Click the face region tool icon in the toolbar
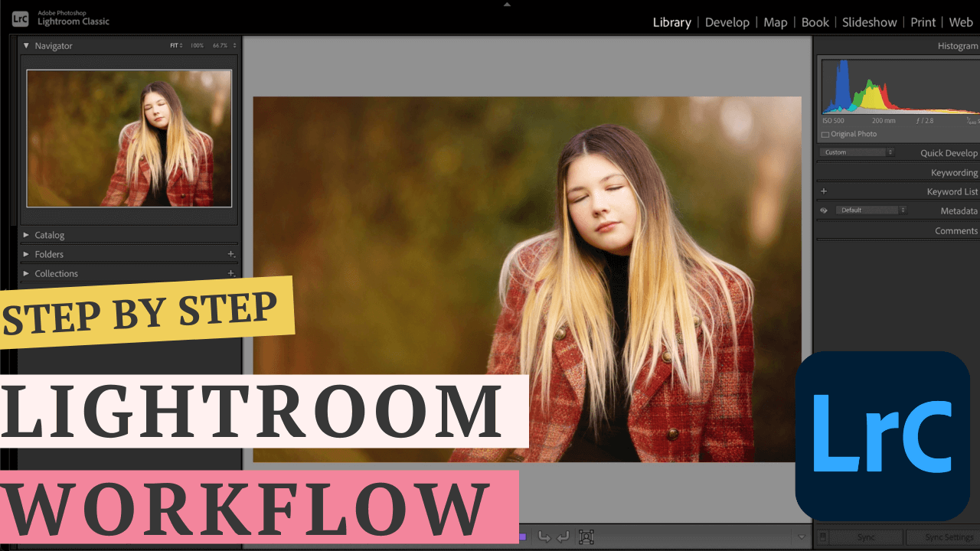Viewport: 980px width, 551px height. click(586, 536)
